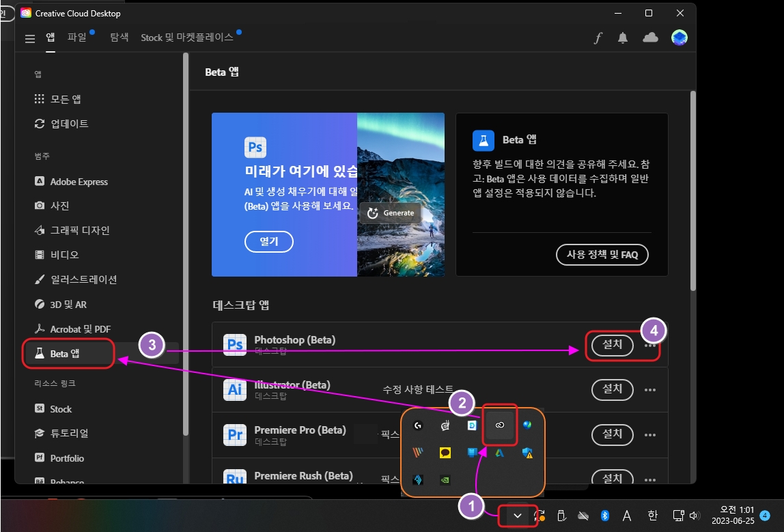This screenshot has width=784, height=532.
Task: Click the safely remove USB icon
Action: [561, 516]
